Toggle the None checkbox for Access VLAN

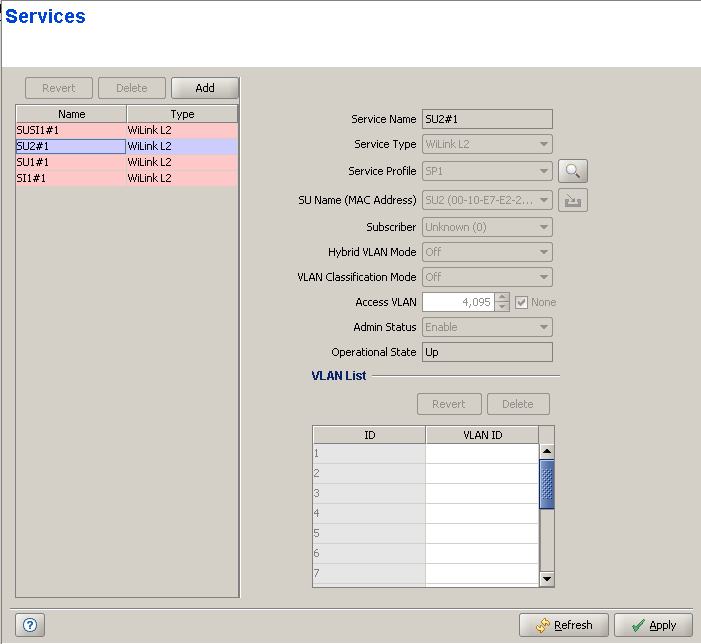pyautogui.click(x=521, y=302)
